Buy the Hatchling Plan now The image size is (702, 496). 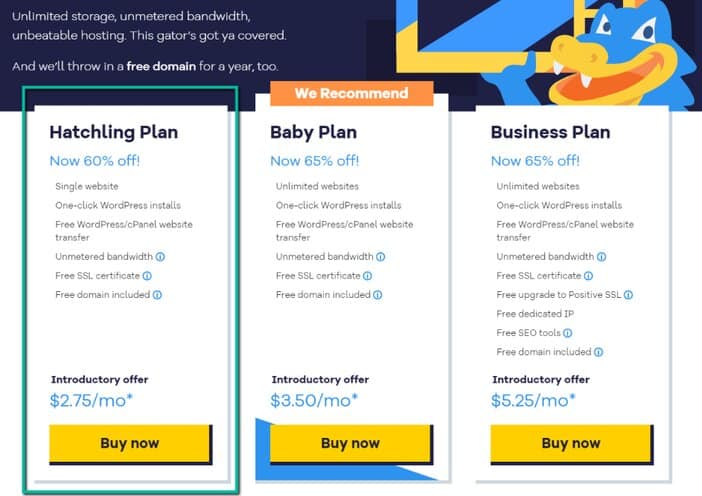[x=130, y=444]
